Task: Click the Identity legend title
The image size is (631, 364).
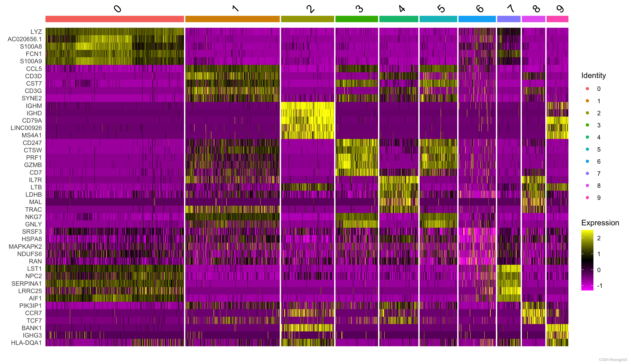Action: point(593,76)
